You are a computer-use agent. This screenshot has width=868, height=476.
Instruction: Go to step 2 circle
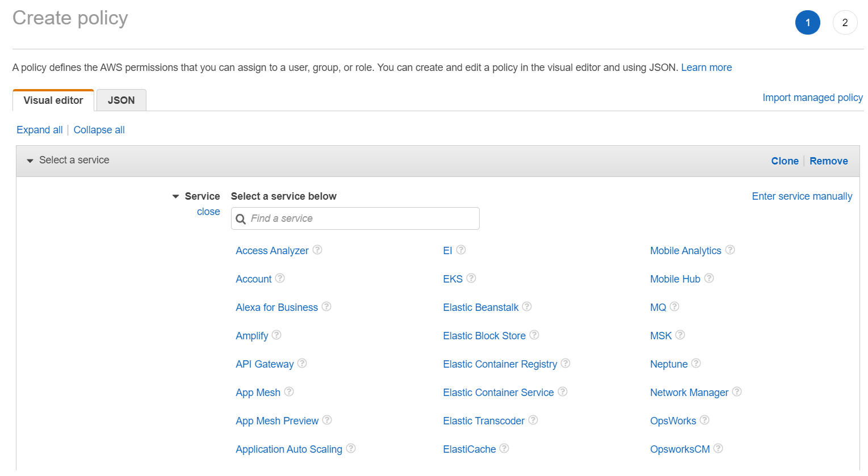click(845, 23)
